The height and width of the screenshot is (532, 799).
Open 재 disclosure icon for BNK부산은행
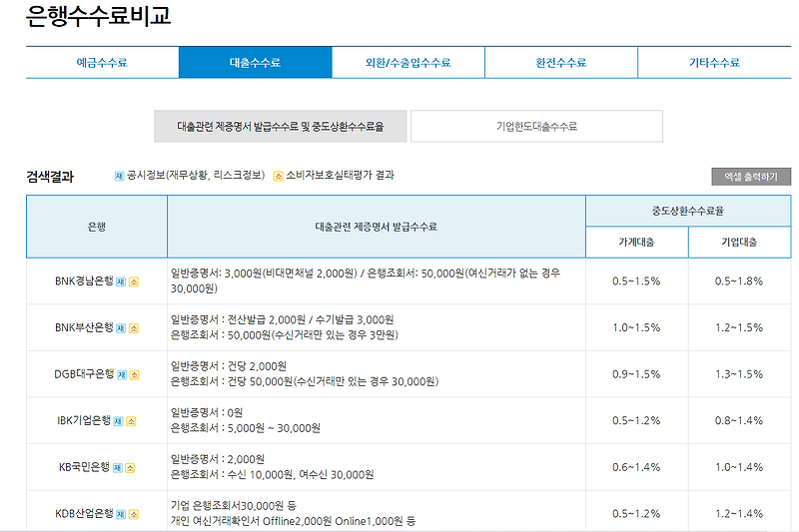[x=121, y=328]
